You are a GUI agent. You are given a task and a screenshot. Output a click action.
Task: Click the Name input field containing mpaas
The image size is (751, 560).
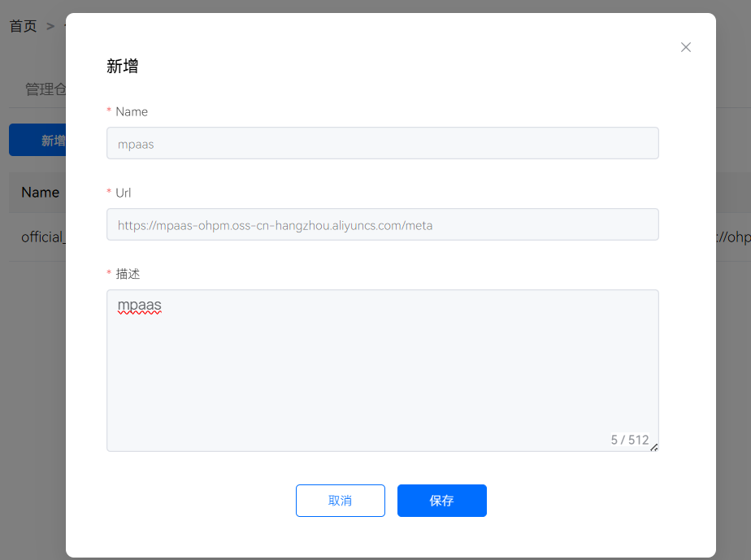pyautogui.click(x=382, y=143)
